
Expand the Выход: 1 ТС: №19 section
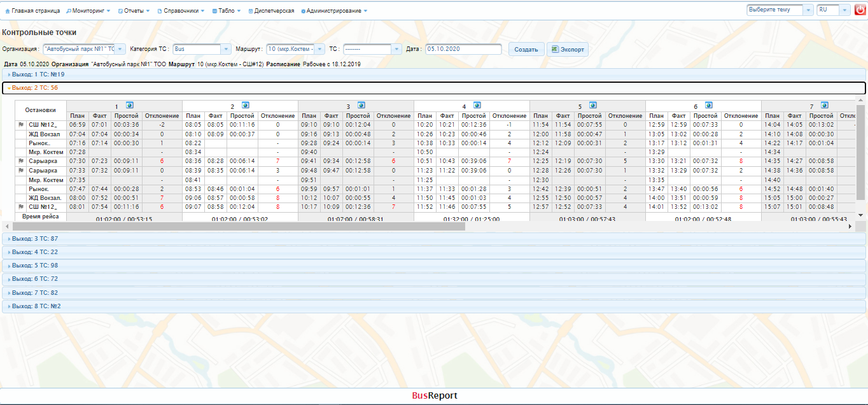[x=433, y=75]
